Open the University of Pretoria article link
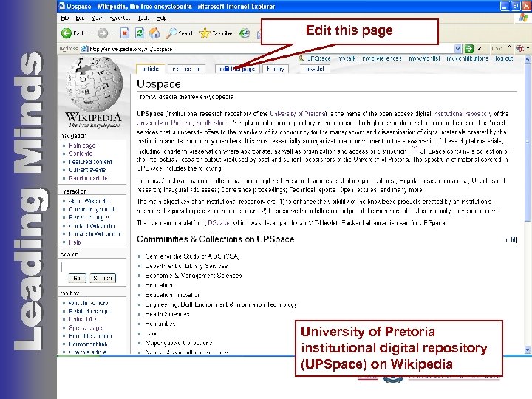 tap(299, 114)
